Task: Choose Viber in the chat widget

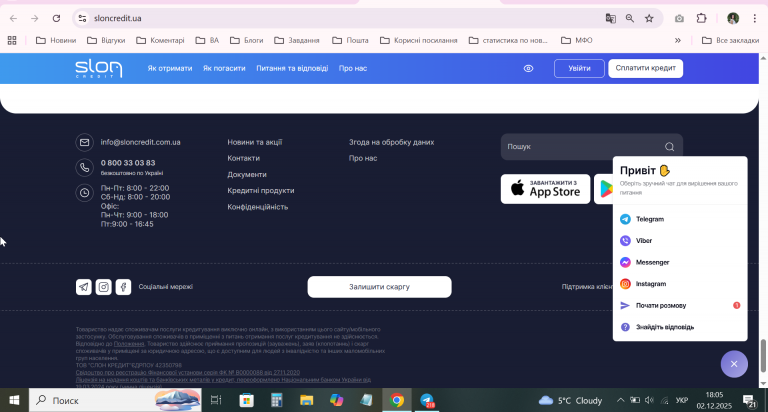Action: point(680,241)
